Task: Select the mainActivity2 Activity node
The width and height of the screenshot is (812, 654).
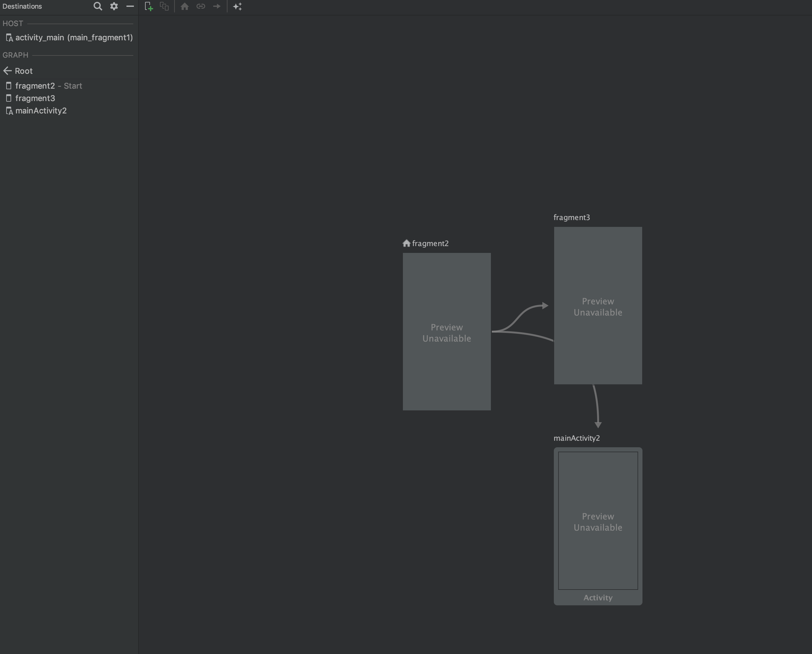Action: click(x=598, y=524)
